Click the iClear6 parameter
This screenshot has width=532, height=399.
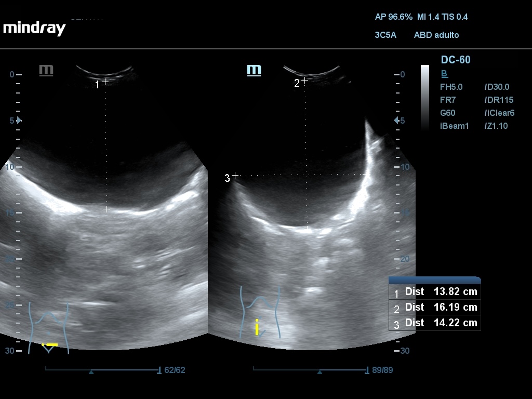pos(499,113)
